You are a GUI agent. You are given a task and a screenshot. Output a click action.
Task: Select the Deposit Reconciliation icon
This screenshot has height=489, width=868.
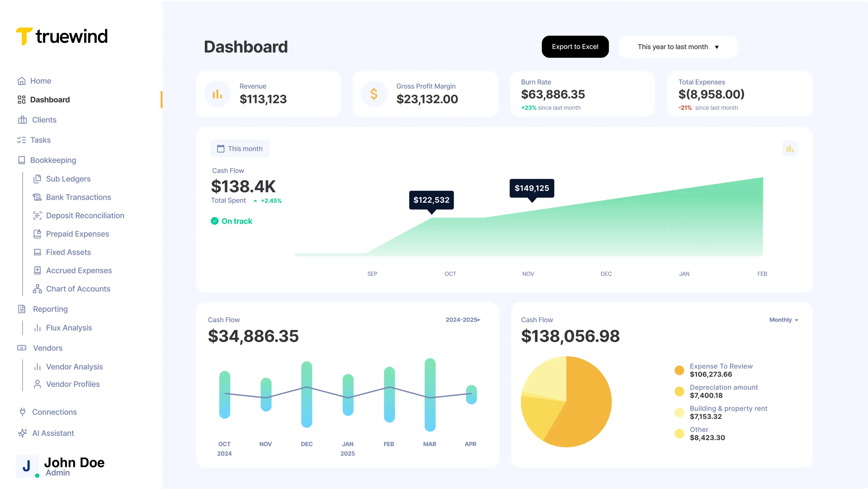[37, 215]
